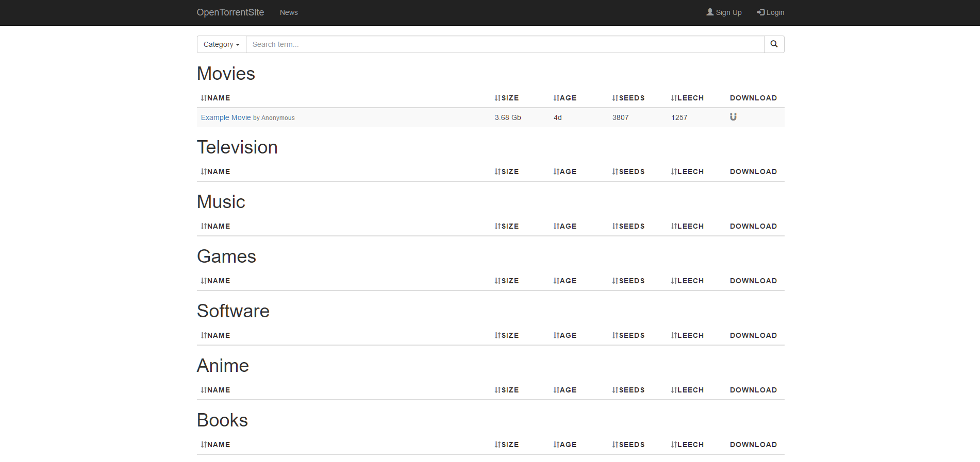Sort Games table by Size
Viewport: 980px width, 462px height.
[507, 281]
